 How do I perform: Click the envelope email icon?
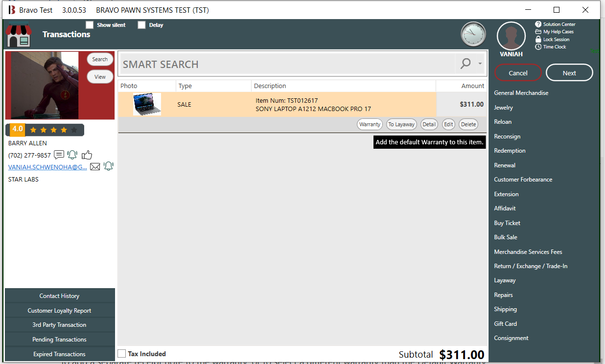(95, 167)
